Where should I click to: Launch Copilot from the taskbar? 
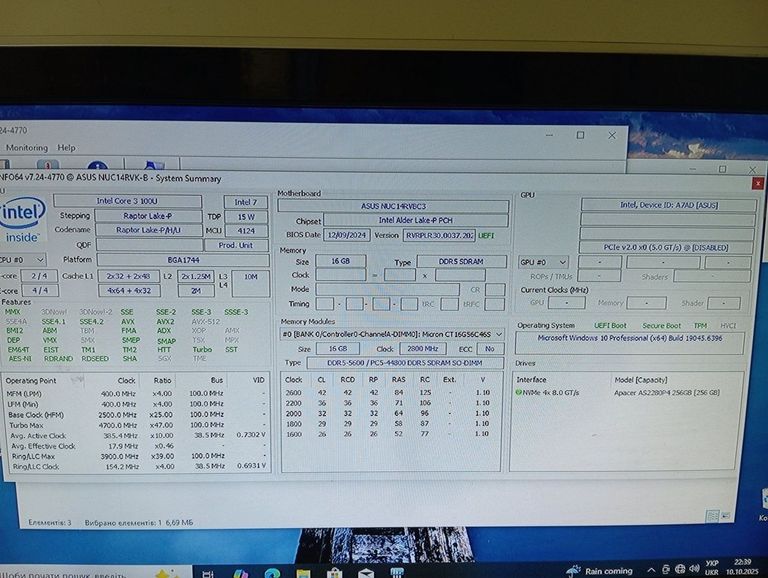[240, 573]
